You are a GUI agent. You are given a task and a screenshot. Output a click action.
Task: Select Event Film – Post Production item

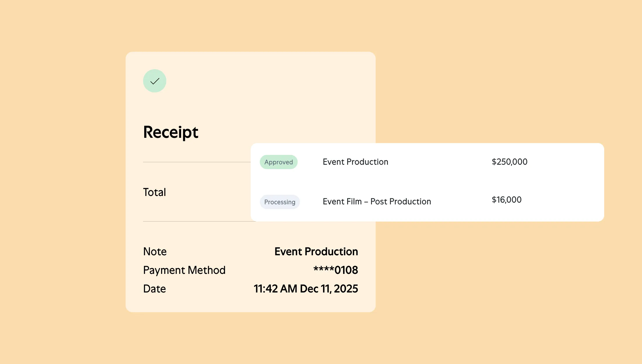377,201
